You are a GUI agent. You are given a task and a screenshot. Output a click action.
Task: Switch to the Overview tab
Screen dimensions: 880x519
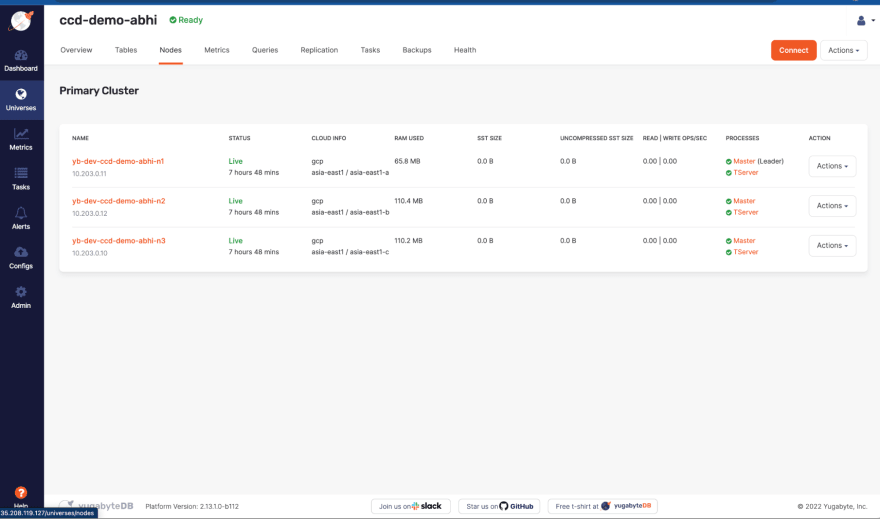(x=76, y=50)
